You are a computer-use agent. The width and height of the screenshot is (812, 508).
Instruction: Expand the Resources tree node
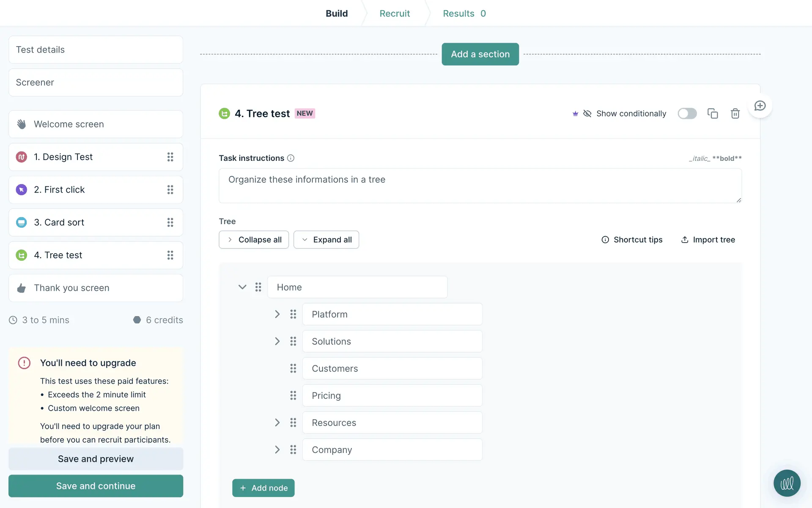(277, 422)
